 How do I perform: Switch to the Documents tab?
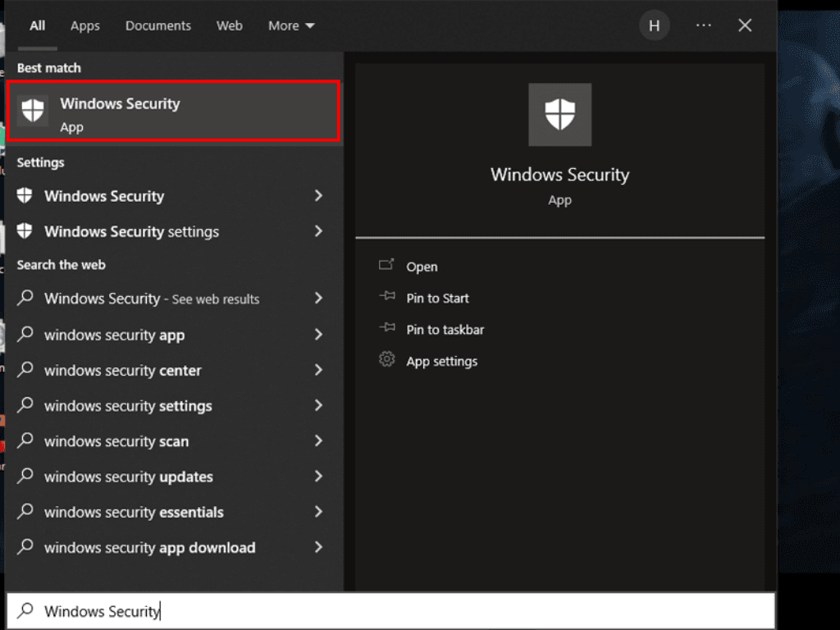157,25
